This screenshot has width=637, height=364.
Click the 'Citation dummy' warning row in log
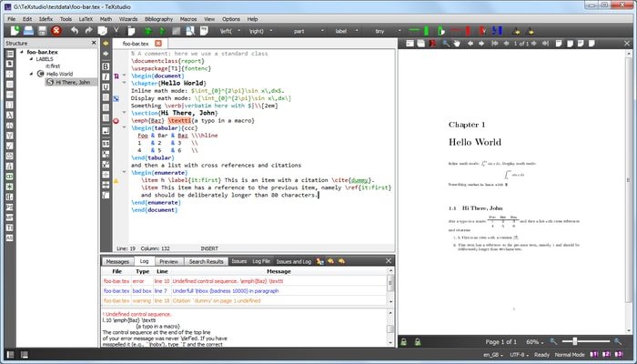pos(244,301)
